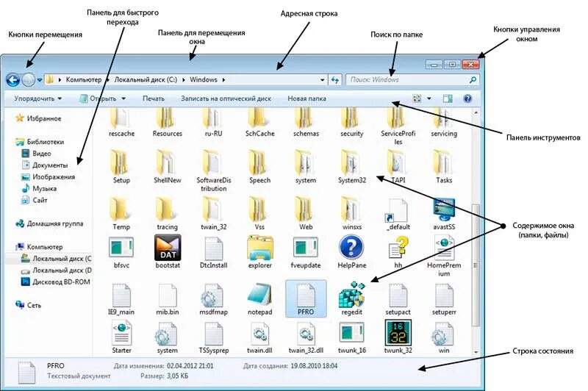
Task: Create a Новая папка
Action: tap(306, 98)
